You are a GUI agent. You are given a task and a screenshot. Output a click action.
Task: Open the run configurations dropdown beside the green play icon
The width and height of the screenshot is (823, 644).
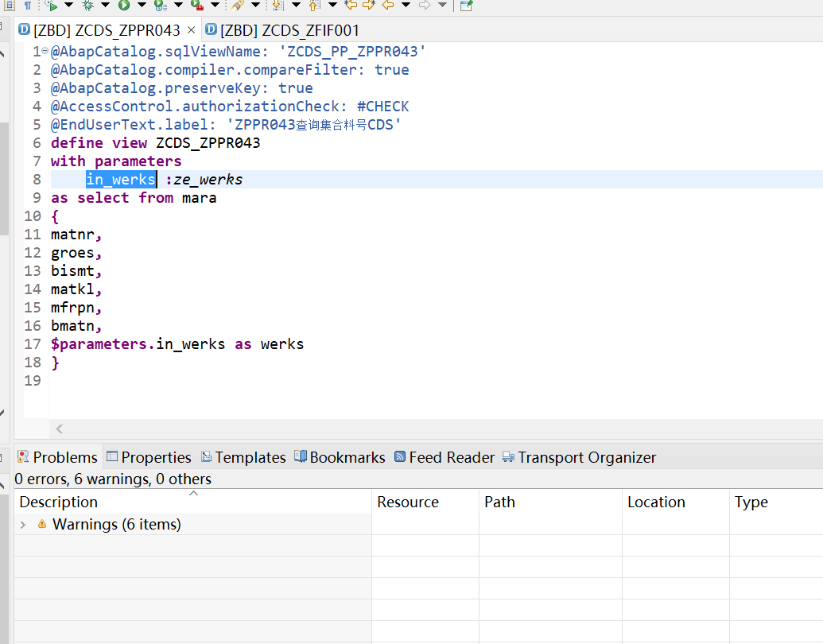(x=142, y=6)
